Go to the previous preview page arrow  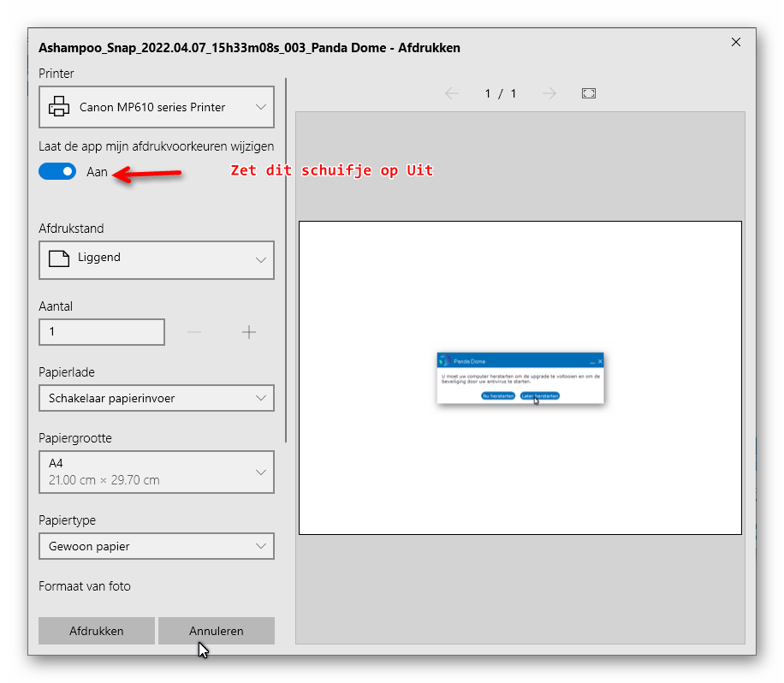[452, 93]
